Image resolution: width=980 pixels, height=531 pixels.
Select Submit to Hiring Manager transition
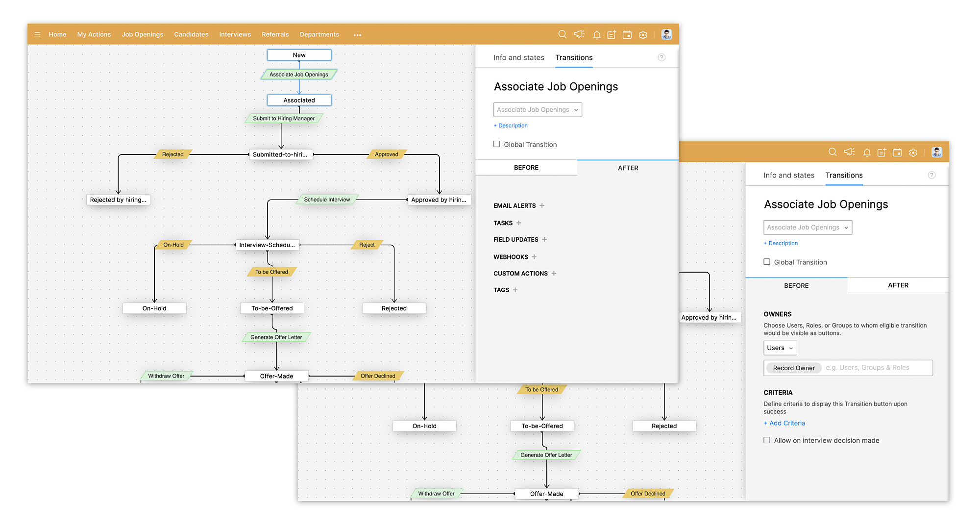(x=284, y=118)
